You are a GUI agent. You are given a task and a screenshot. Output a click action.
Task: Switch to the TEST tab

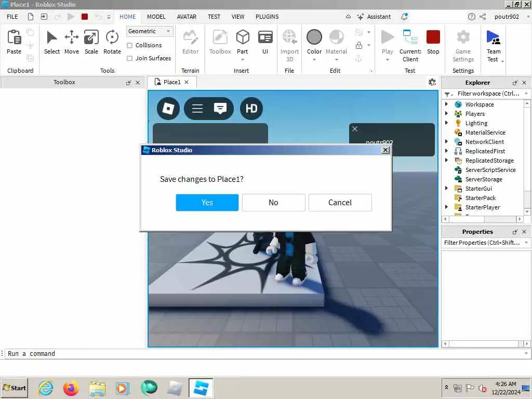[x=214, y=17]
